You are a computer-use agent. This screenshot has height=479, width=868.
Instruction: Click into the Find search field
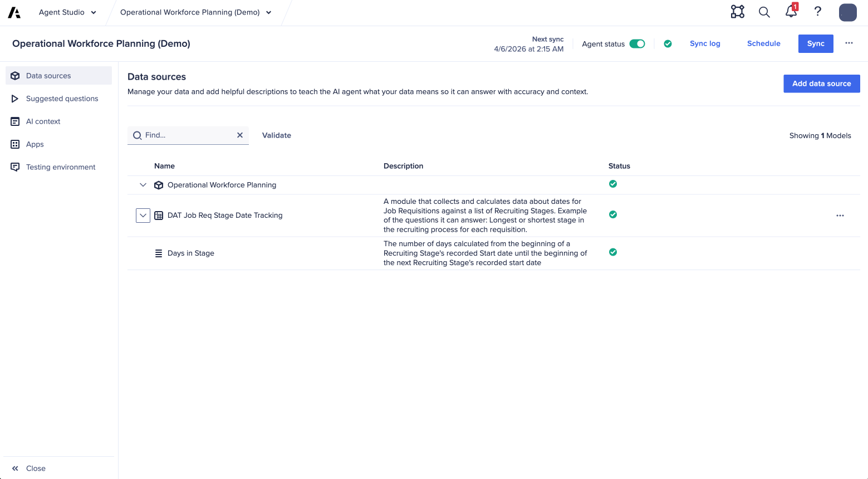187,135
